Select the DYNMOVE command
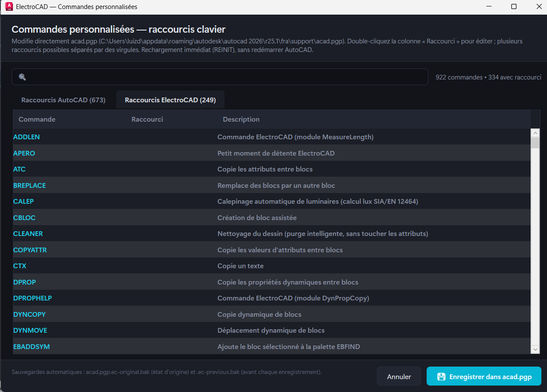 point(31,331)
